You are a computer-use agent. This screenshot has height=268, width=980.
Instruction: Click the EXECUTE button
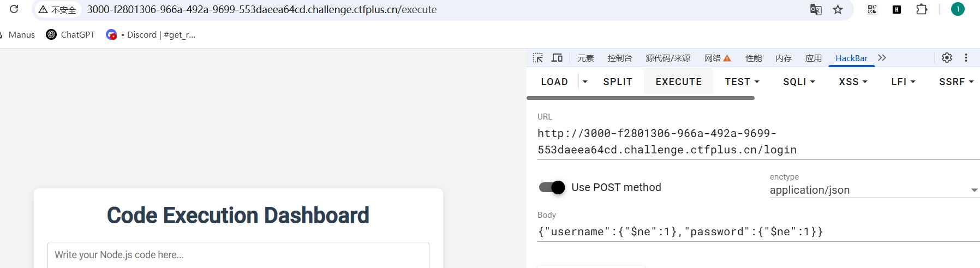(x=679, y=82)
